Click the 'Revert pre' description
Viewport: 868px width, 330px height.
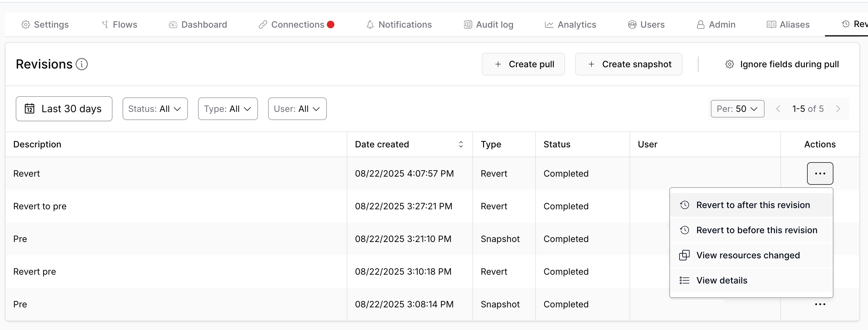click(34, 271)
